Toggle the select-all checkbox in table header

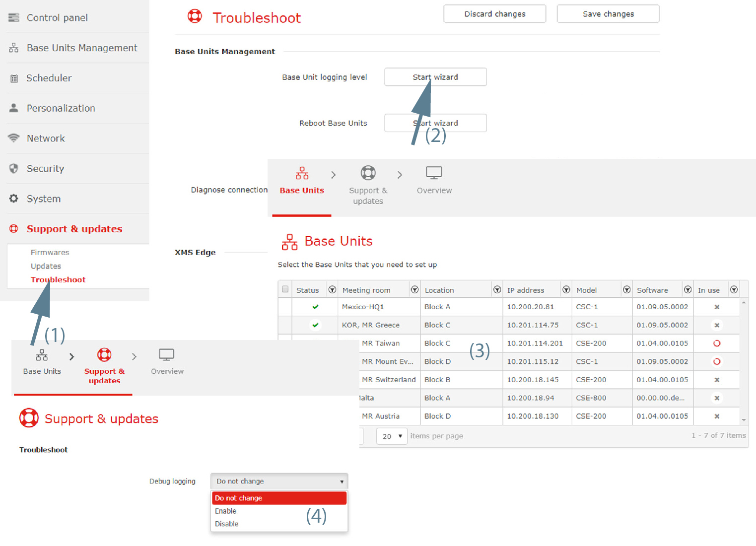tap(285, 289)
